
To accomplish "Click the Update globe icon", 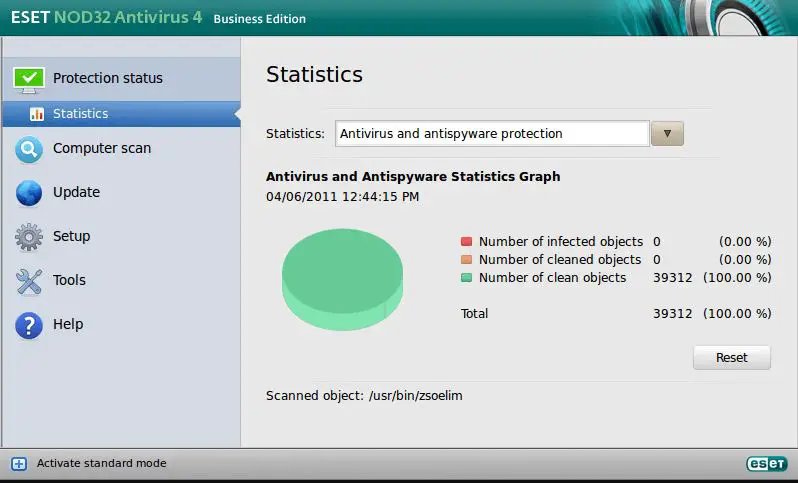I will [x=29, y=193].
